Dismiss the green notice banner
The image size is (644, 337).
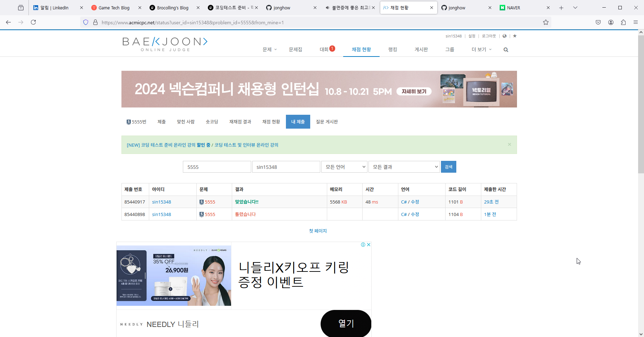(x=509, y=145)
